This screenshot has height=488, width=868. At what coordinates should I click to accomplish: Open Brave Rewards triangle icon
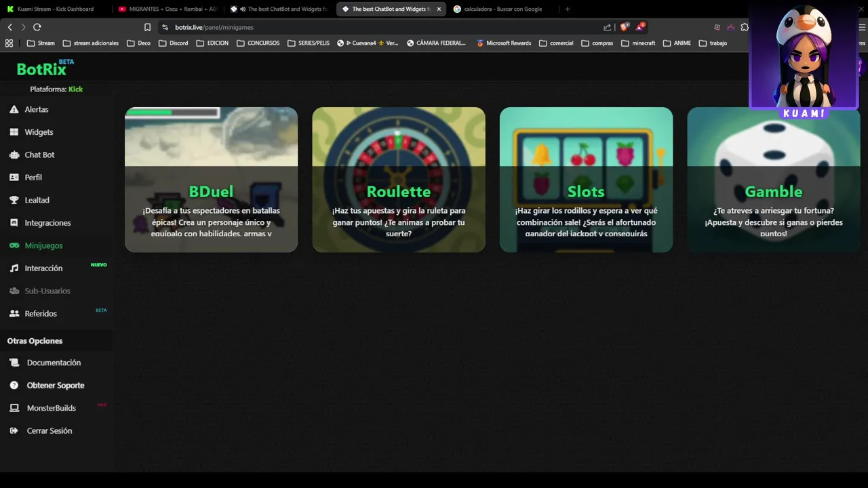[640, 27]
